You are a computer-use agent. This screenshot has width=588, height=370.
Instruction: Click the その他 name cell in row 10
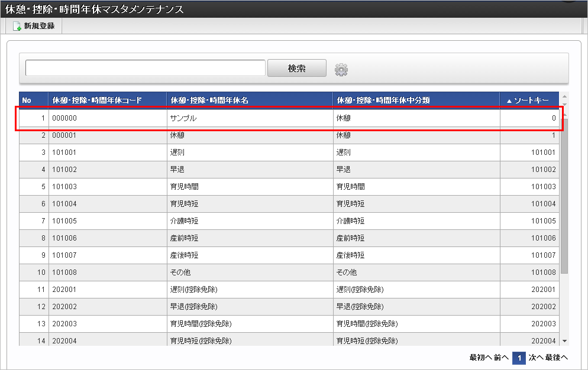pyautogui.click(x=250, y=272)
